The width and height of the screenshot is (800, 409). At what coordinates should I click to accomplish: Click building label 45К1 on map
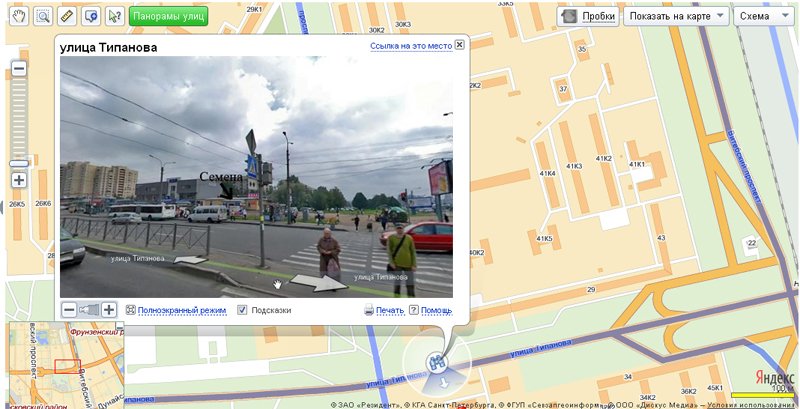click(x=715, y=388)
